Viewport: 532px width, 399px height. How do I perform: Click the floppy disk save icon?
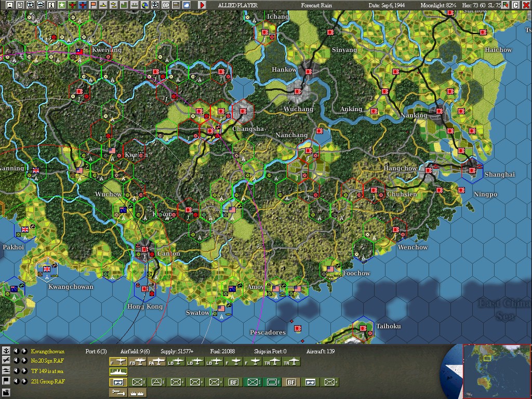coord(10,5)
